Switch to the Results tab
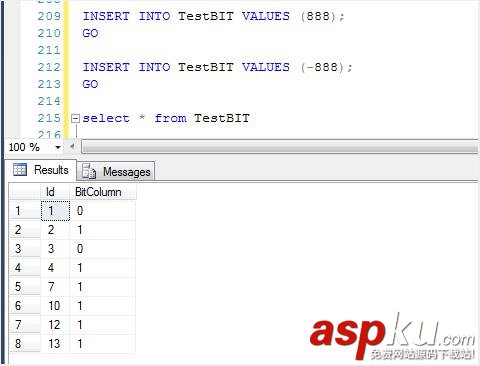 41,170
